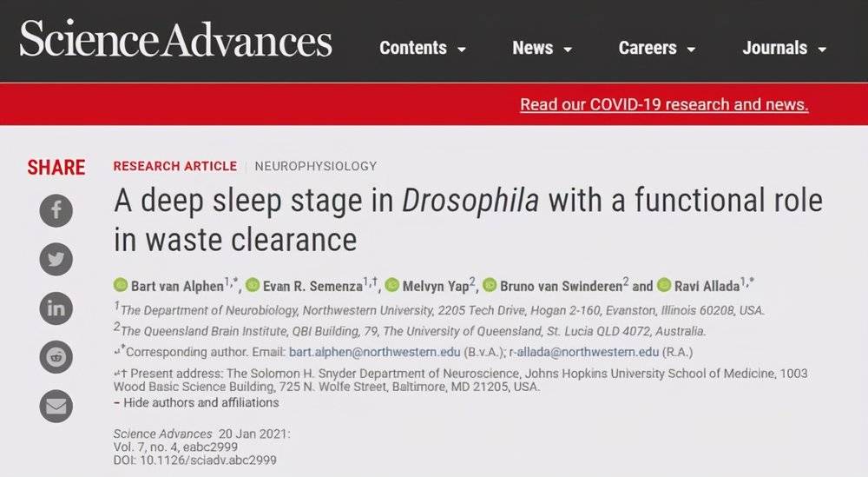Expand the Contents dropdown arrow
Image resolution: width=868 pixels, height=477 pixels.
[462, 50]
